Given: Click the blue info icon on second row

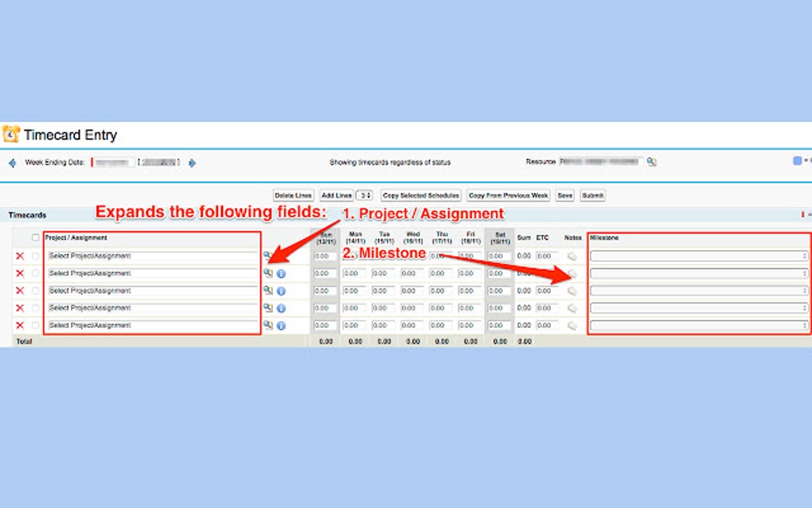Looking at the screenshot, I should click(x=281, y=272).
